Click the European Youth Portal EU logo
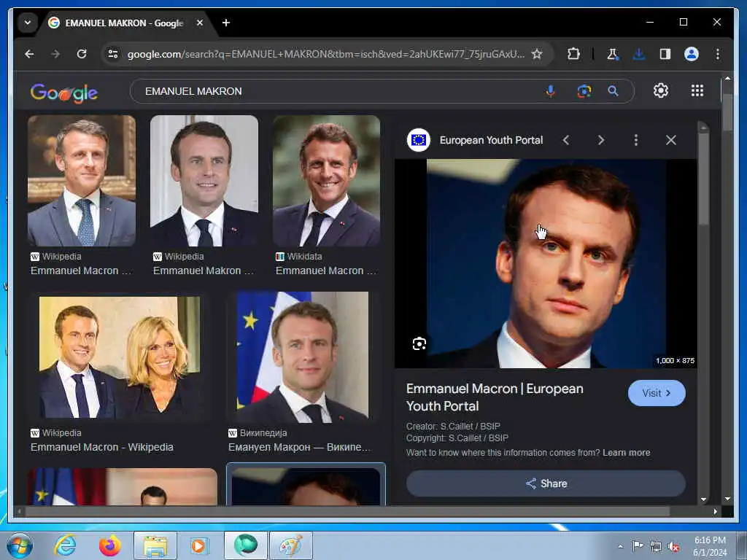This screenshot has height=560, width=747. coord(418,140)
